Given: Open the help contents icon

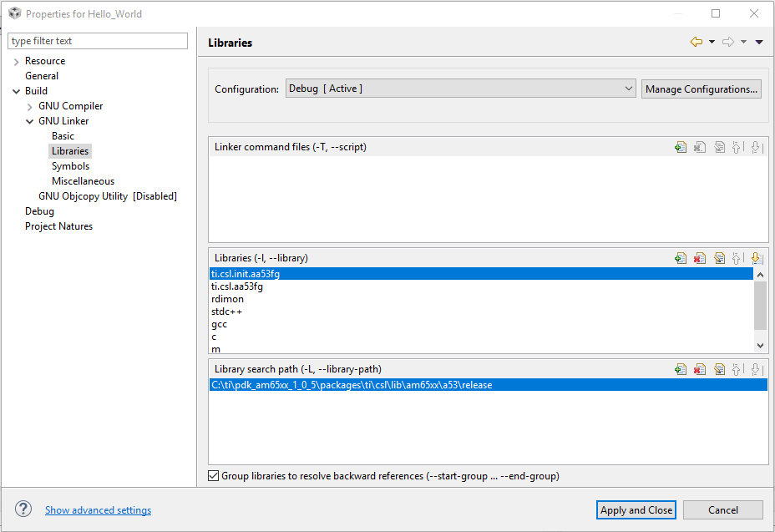Looking at the screenshot, I should click(23, 509).
